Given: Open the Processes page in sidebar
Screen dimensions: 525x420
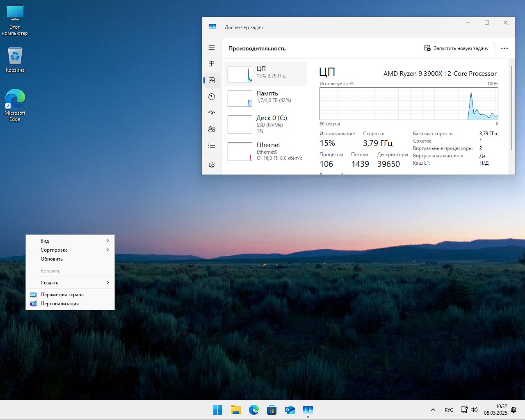Looking at the screenshot, I should coord(212,64).
